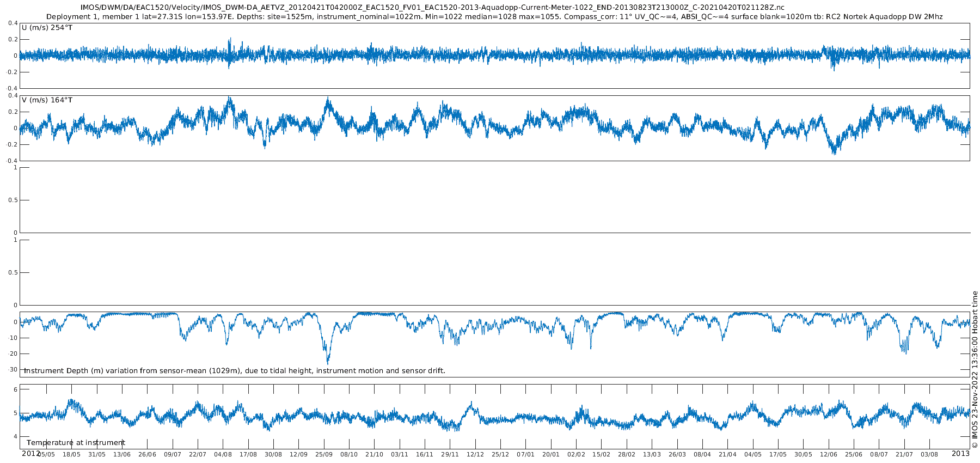The height and width of the screenshot is (463, 980).
Task: Click the '13/03' date tick label
Action: [652, 454]
